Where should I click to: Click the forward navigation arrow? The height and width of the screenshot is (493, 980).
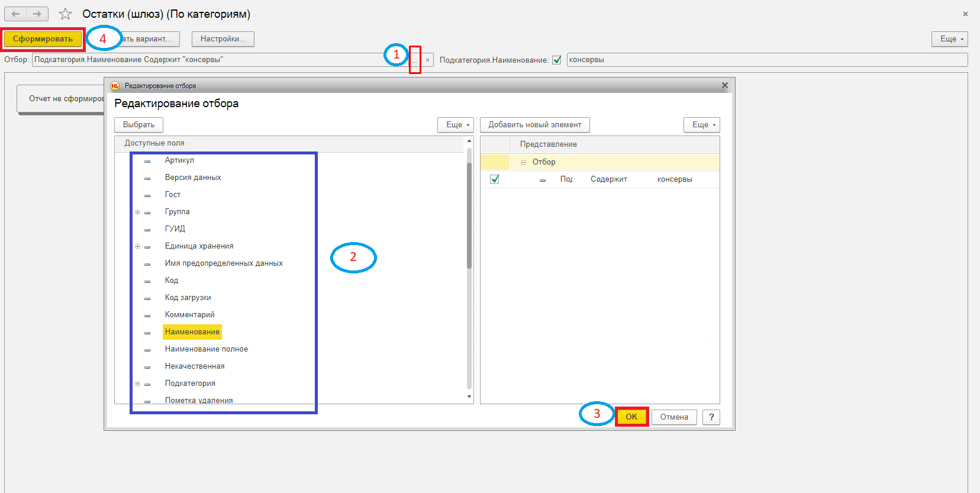click(x=37, y=14)
